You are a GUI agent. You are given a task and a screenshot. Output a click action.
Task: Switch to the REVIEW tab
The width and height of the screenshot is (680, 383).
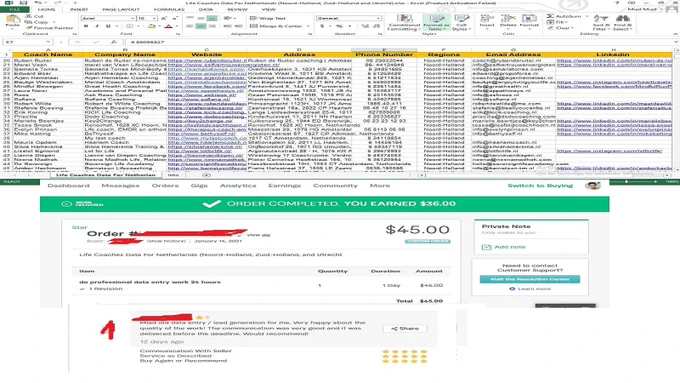tap(237, 9)
